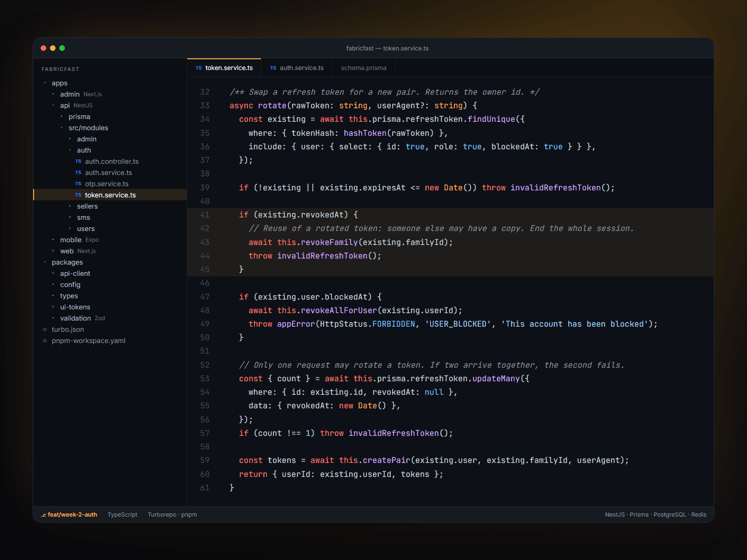Open turbo.json from the explorer
The height and width of the screenshot is (560, 747).
110,329
